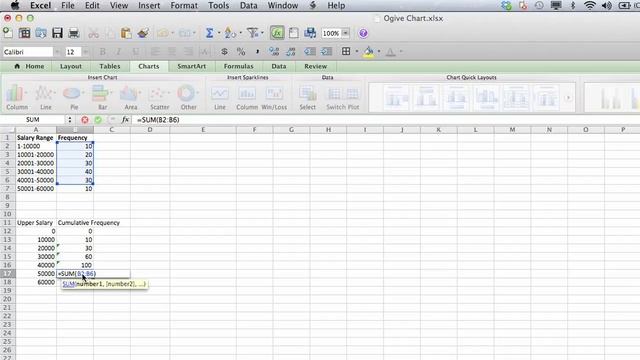The width and height of the screenshot is (640, 360).
Task: Click Decrease Indent icon
Action: point(310,51)
